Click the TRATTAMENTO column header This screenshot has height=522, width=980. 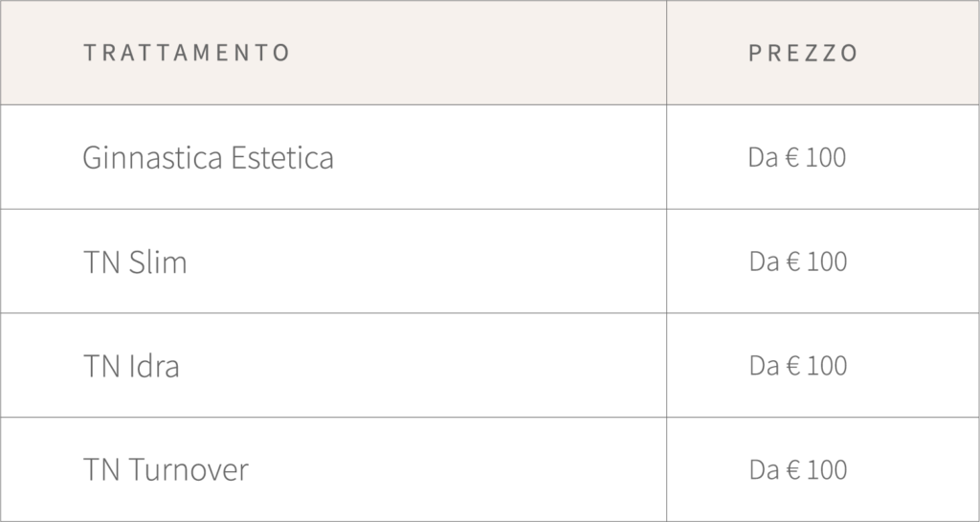click(187, 53)
